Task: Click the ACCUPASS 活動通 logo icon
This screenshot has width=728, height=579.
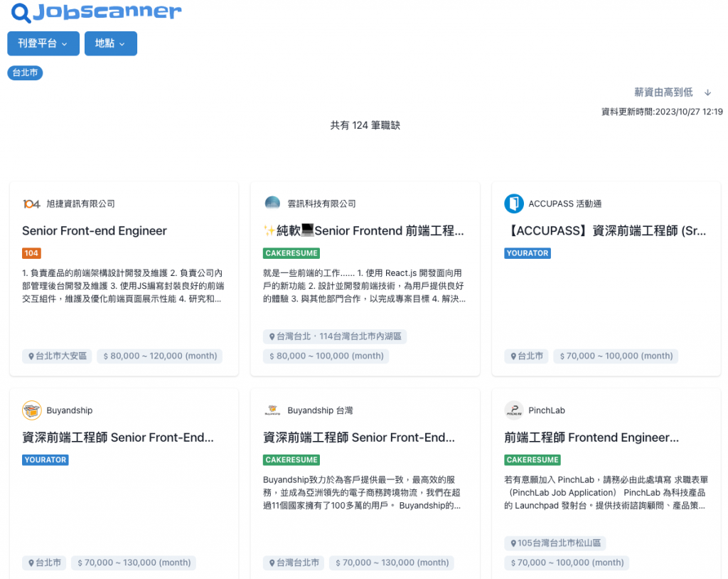Action: [514, 203]
